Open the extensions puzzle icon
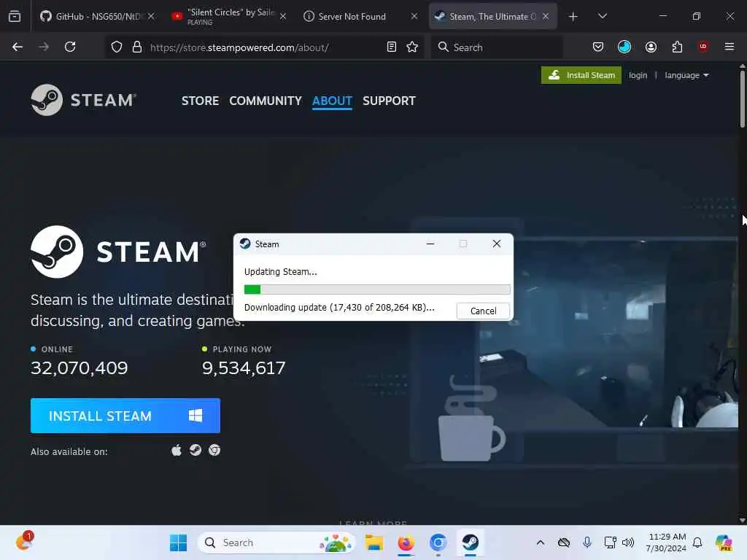747x560 pixels. tap(677, 47)
